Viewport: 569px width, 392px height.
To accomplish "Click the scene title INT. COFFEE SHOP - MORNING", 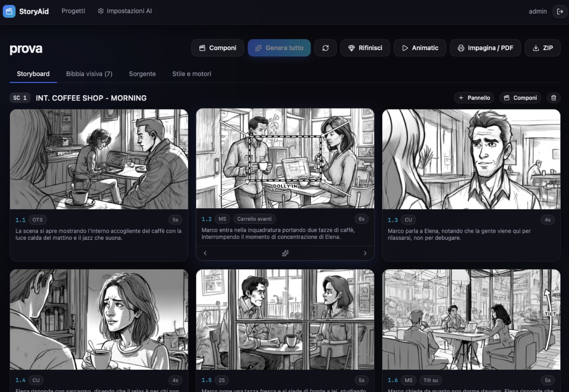I will coord(91,98).
